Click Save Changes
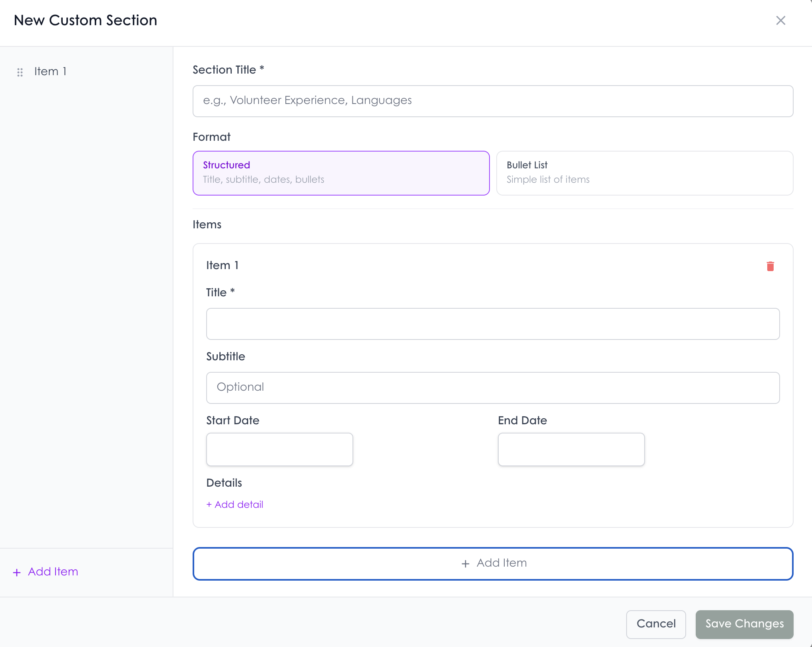 [x=744, y=624]
